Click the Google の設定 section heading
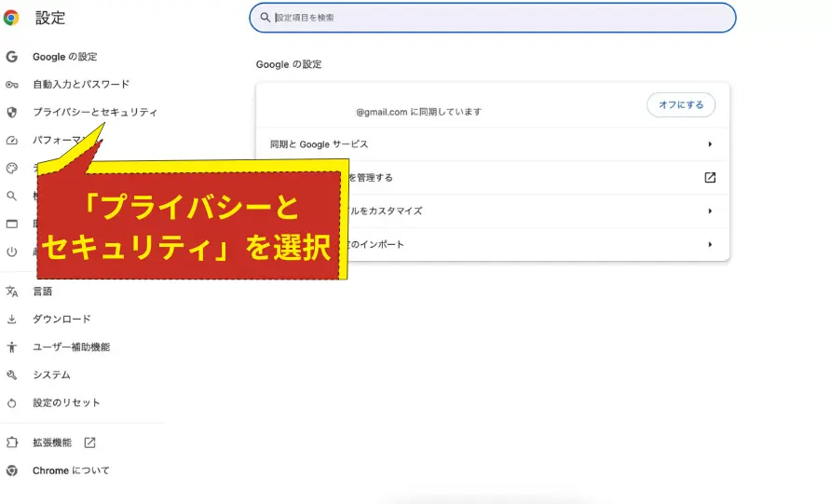 point(289,64)
